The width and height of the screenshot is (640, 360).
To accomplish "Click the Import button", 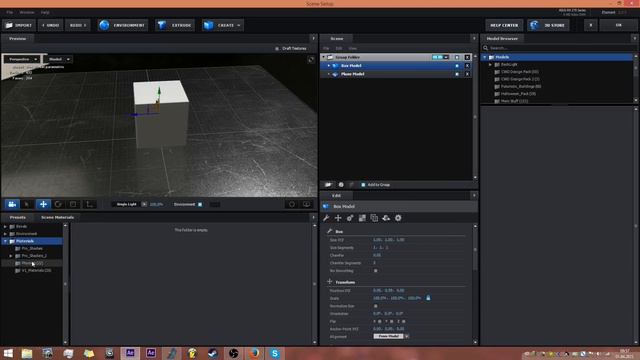I will (19, 25).
